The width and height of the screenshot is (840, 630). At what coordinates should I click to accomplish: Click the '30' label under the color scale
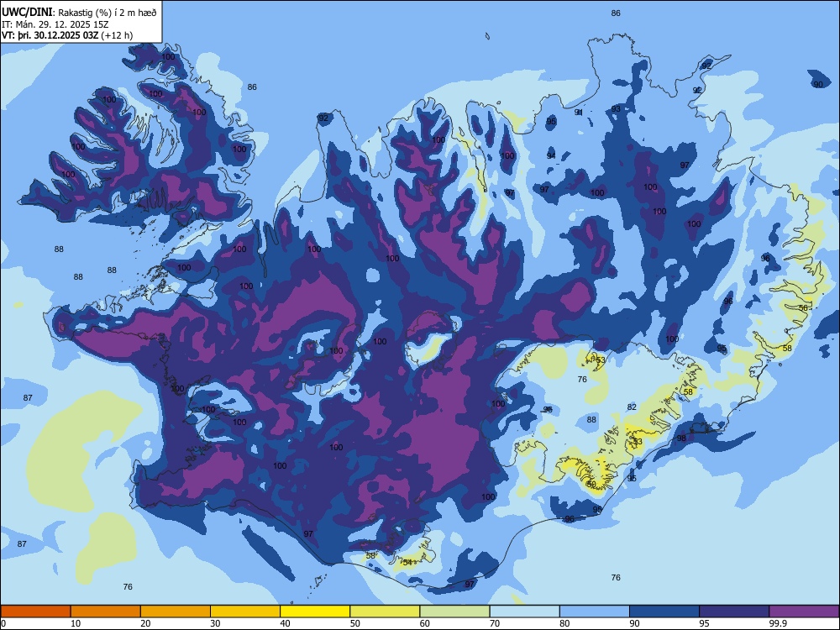[x=215, y=623]
